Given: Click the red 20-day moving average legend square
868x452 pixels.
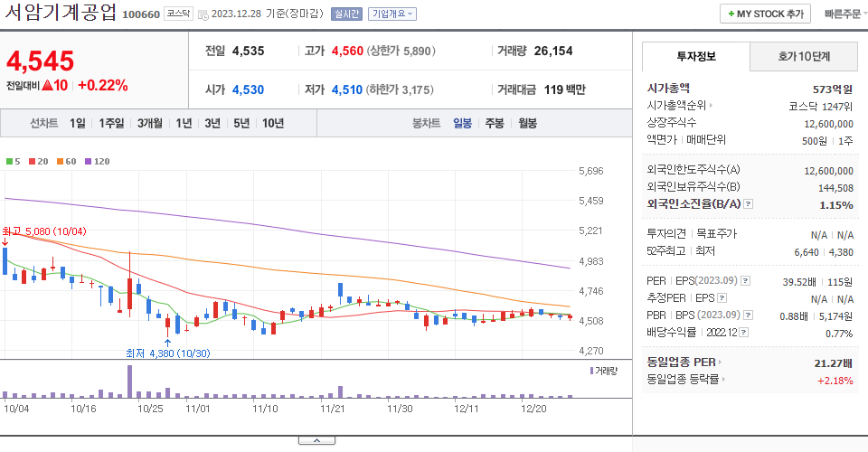Looking at the screenshot, I should (x=33, y=162).
